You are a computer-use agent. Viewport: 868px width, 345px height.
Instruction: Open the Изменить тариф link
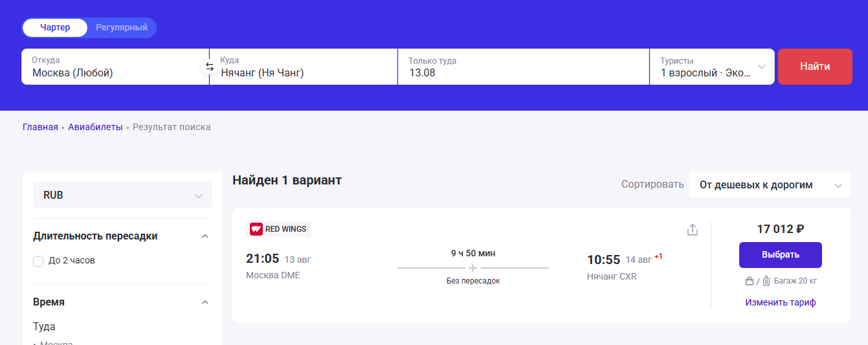coord(781,302)
